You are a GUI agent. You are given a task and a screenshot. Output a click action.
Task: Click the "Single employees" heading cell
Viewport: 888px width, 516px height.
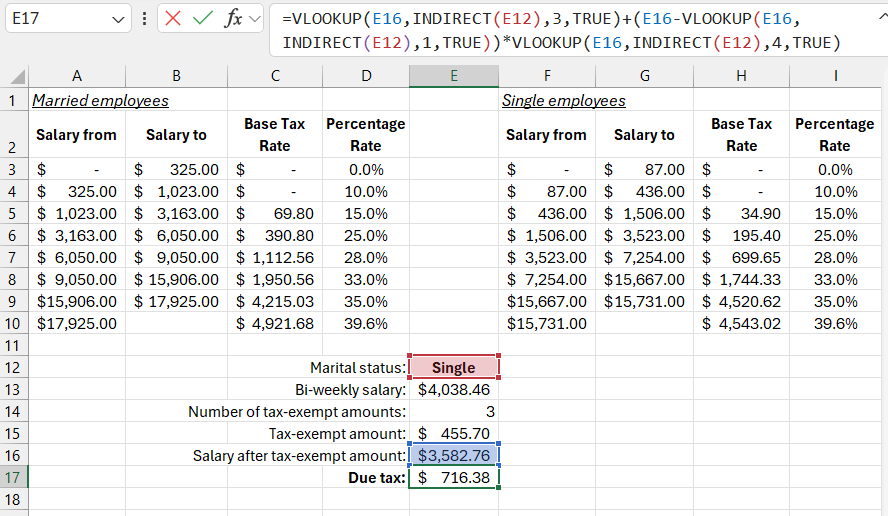click(564, 100)
